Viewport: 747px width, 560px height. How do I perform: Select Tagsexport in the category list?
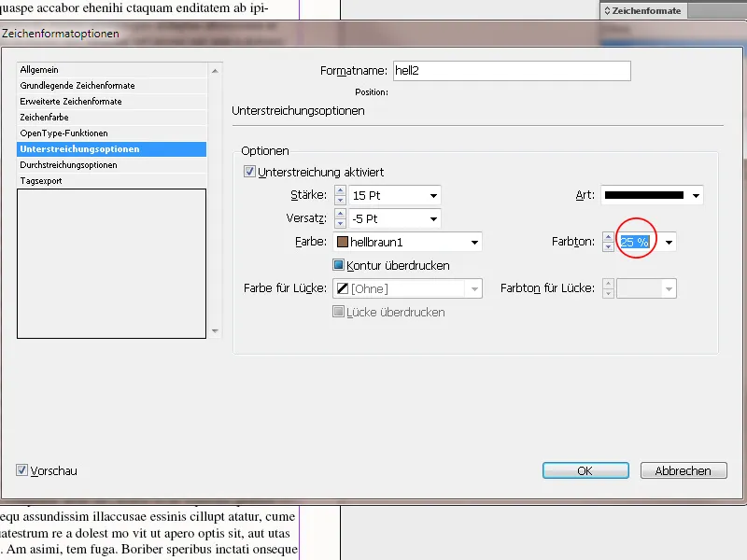[111, 180]
